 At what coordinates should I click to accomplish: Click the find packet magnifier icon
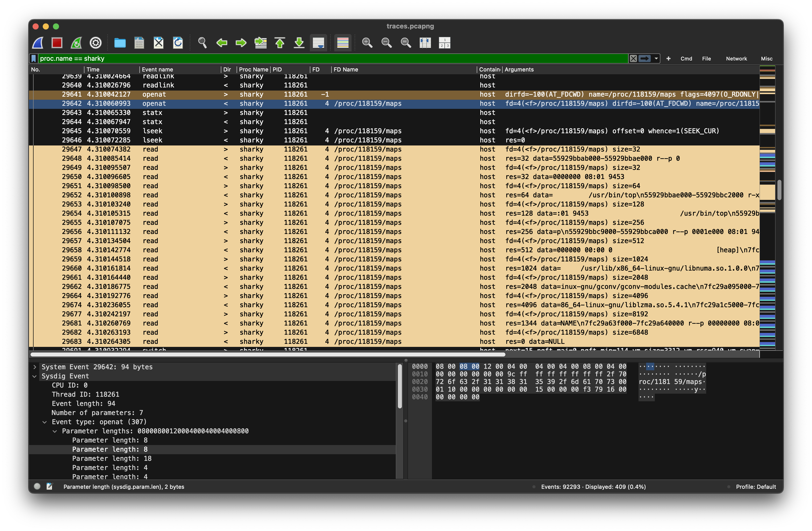(x=202, y=43)
